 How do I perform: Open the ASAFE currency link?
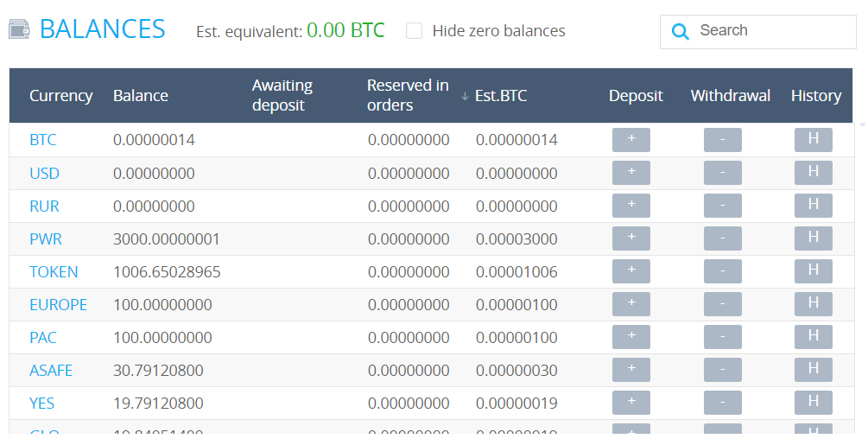click(51, 370)
